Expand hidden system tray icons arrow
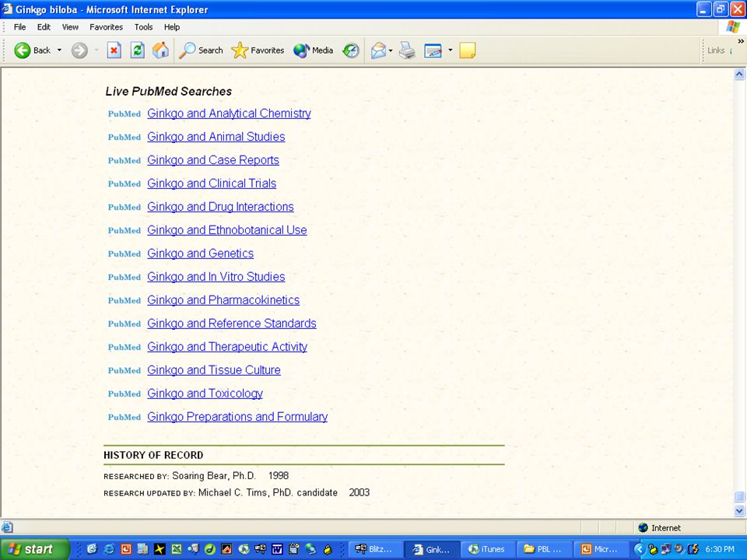The width and height of the screenshot is (747, 560). (x=640, y=550)
